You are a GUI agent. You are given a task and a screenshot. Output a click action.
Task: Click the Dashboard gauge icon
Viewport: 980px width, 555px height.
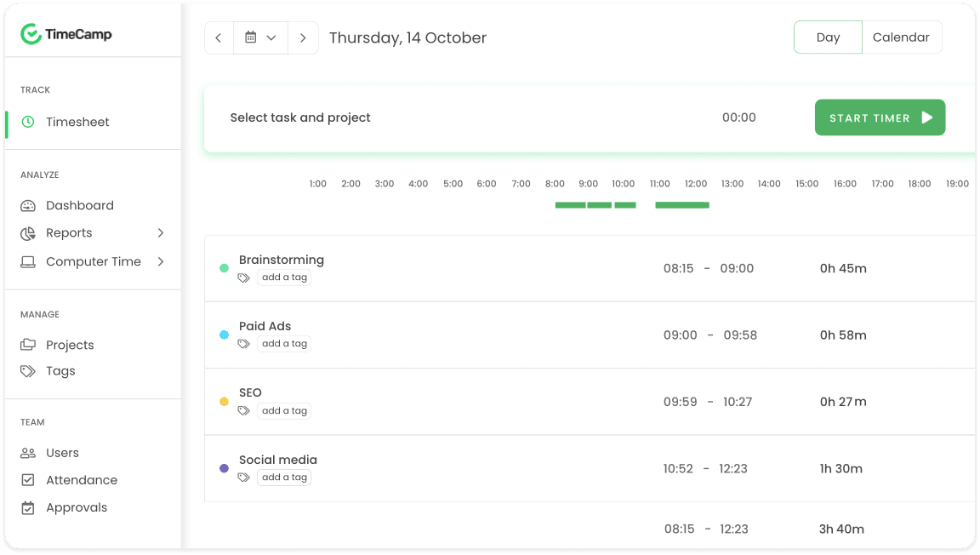tap(28, 205)
